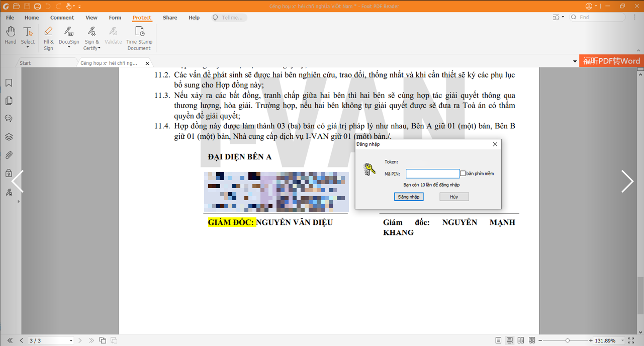Viewport: 644px width, 346px height.
Task: Click the zoom slider handle
Action: [x=568, y=340]
